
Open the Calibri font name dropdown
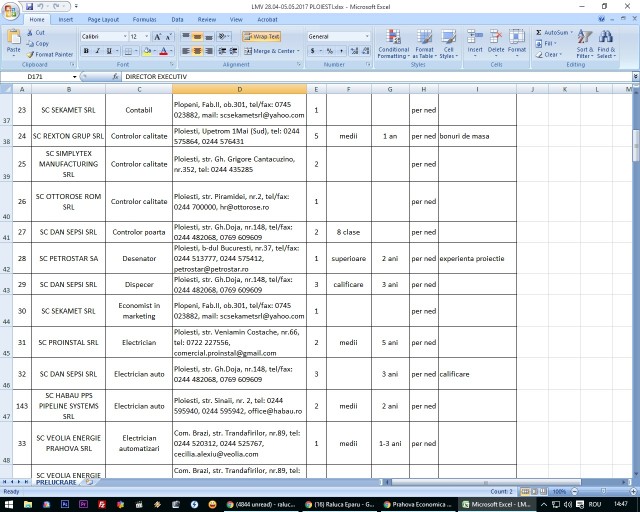pyautogui.click(x=125, y=37)
